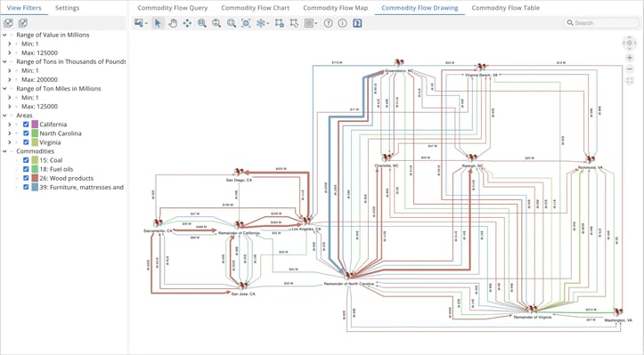Image resolution: width=644 pixels, height=355 pixels.
Task: Collapse the Commodities tree section
Action: [4, 151]
